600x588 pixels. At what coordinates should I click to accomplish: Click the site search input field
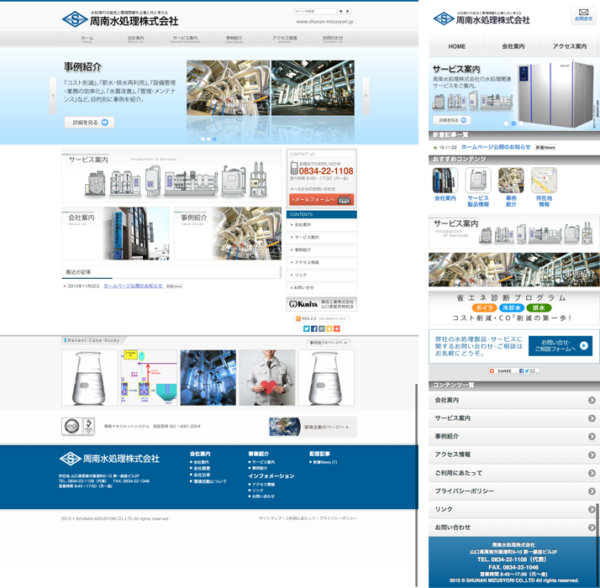pos(315,11)
